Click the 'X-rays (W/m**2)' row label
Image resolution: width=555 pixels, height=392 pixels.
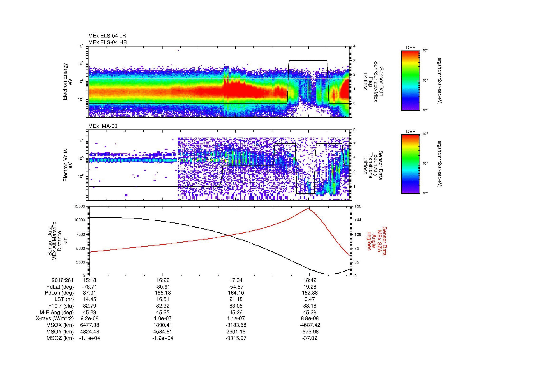(x=55, y=318)
